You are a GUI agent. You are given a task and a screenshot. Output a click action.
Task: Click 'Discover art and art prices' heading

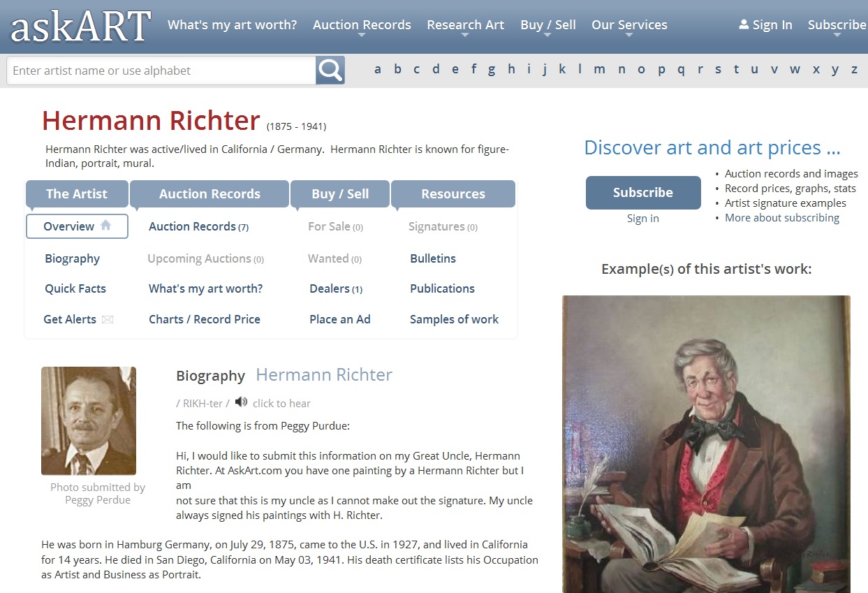pos(712,147)
